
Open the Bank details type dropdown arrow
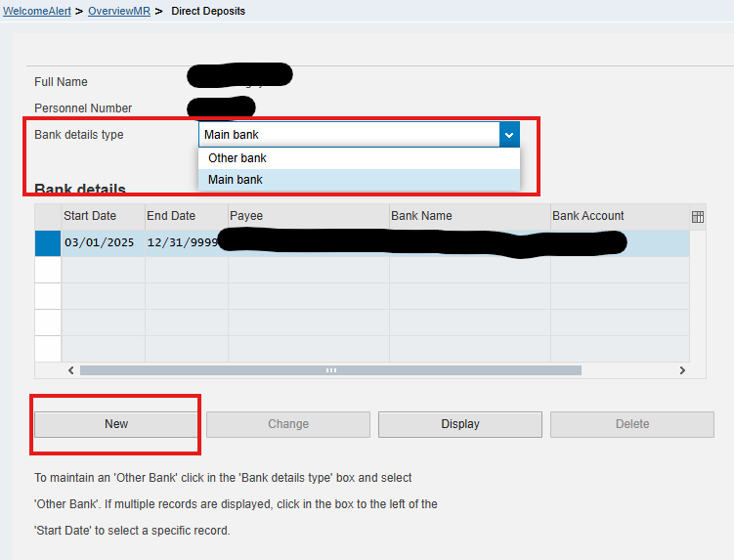point(509,135)
